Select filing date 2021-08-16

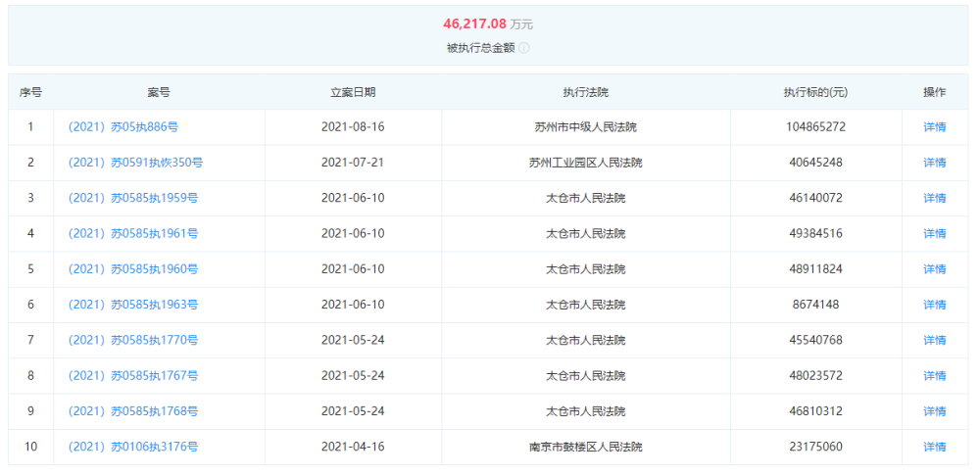[x=353, y=127]
